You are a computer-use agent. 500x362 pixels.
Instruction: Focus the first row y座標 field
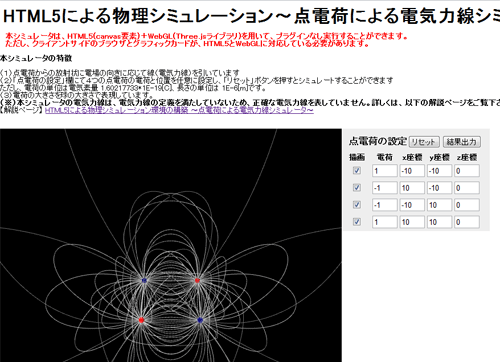click(x=439, y=171)
